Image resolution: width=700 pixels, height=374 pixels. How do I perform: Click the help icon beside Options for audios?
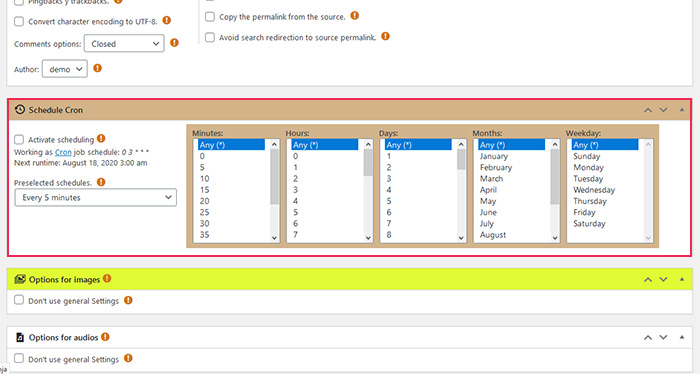point(105,337)
